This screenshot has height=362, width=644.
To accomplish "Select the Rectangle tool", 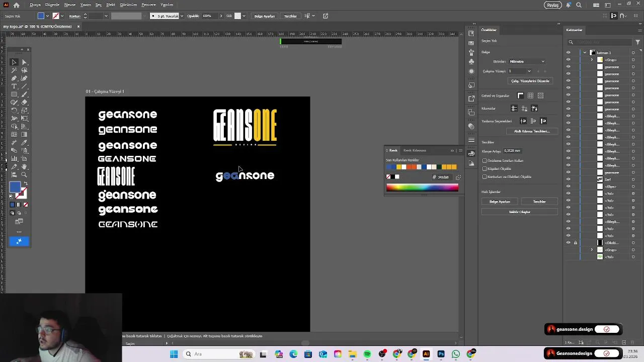I will (14, 95).
